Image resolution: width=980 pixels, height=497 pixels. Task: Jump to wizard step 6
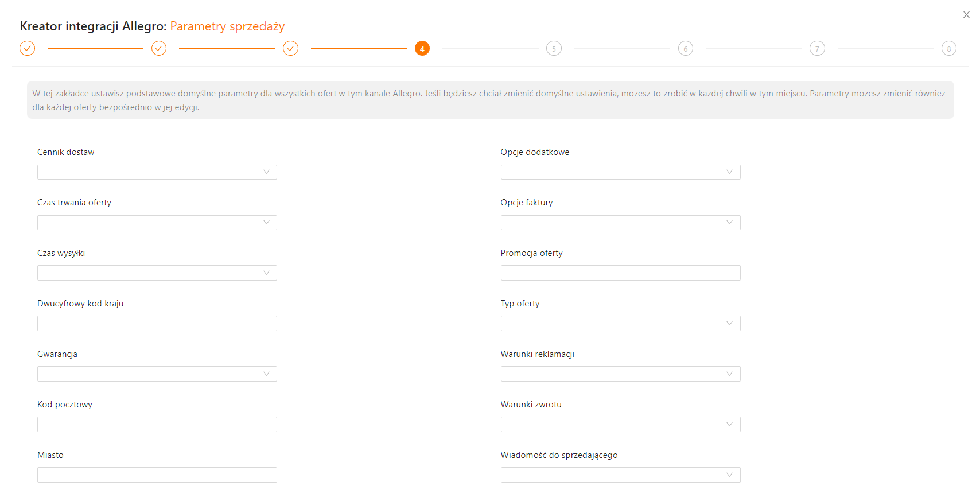(x=686, y=49)
